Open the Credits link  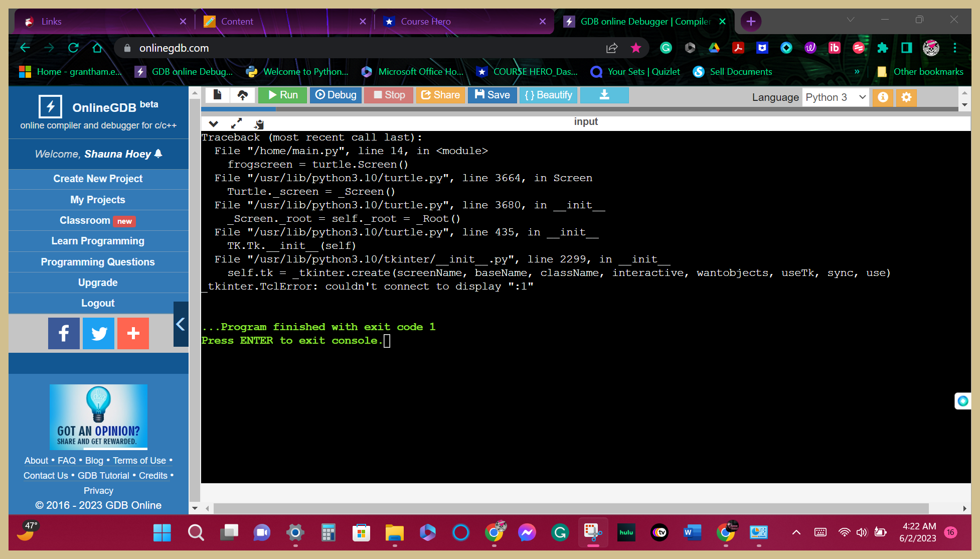coord(153,476)
